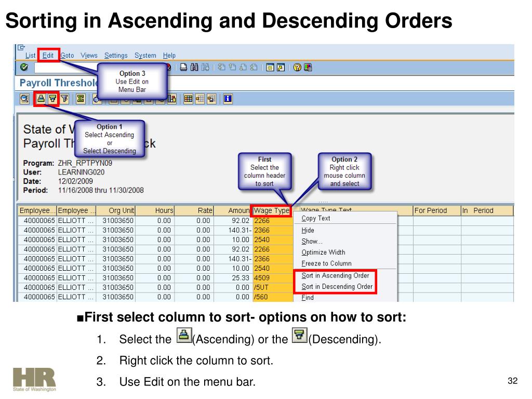532x399 pixels.
Task: Click the Total sigma icon
Action: (x=81, y=99)
